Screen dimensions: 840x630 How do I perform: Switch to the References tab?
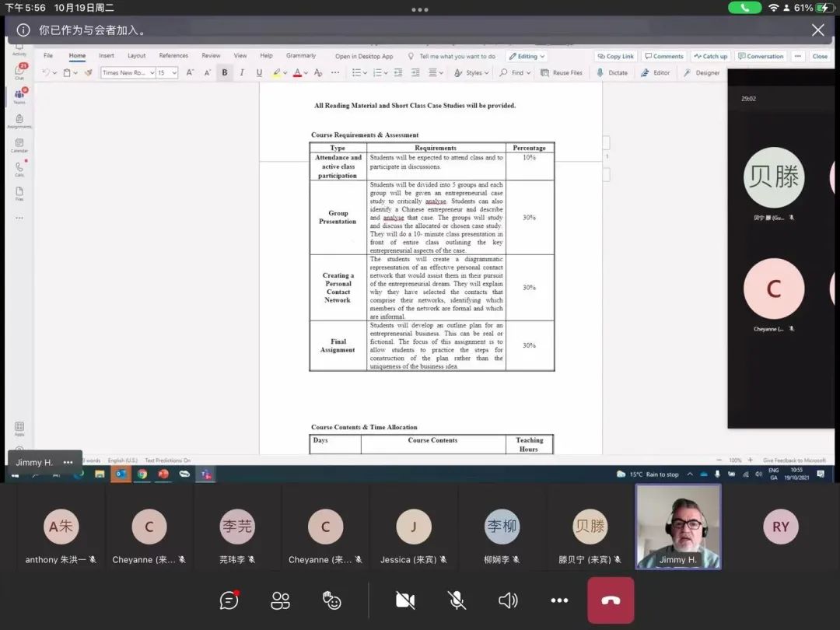point(173,56)
